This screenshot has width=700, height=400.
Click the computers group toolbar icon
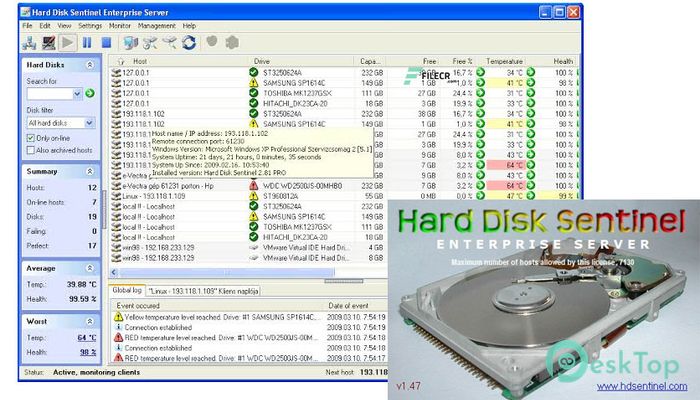pos(131,43)
